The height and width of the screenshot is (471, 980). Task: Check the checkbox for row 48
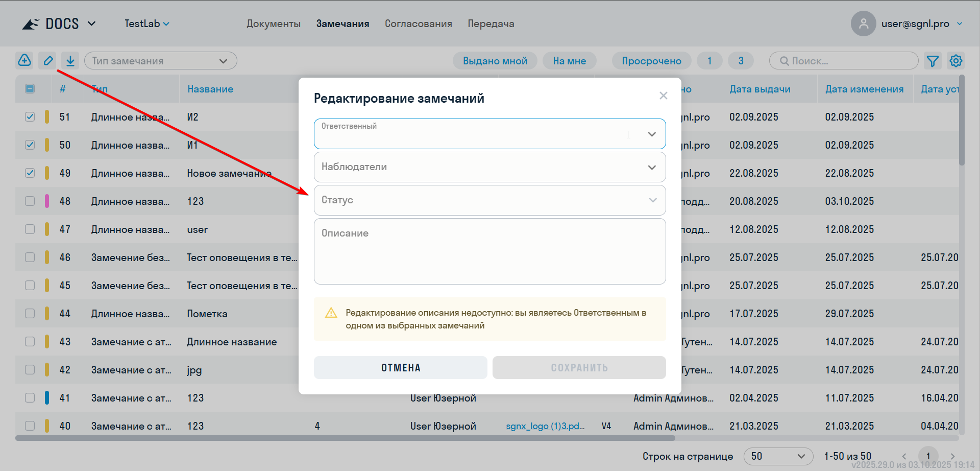30,201
